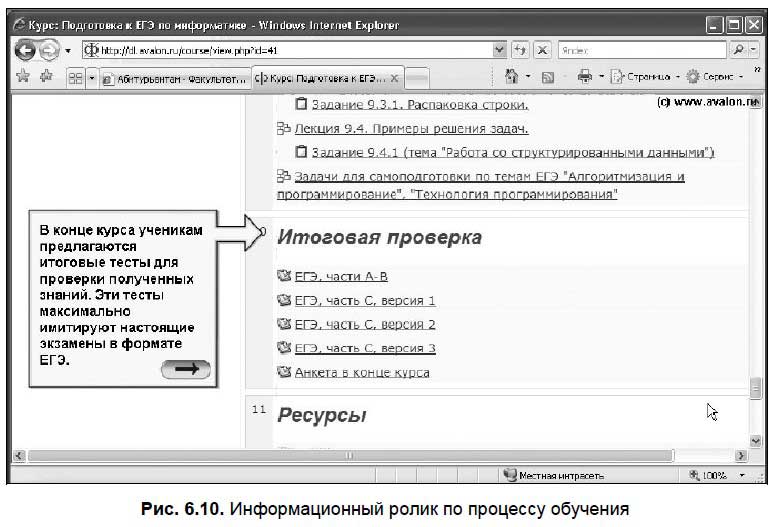
Task: Click the 100% zoom level button
Action: tap(708, 476)
